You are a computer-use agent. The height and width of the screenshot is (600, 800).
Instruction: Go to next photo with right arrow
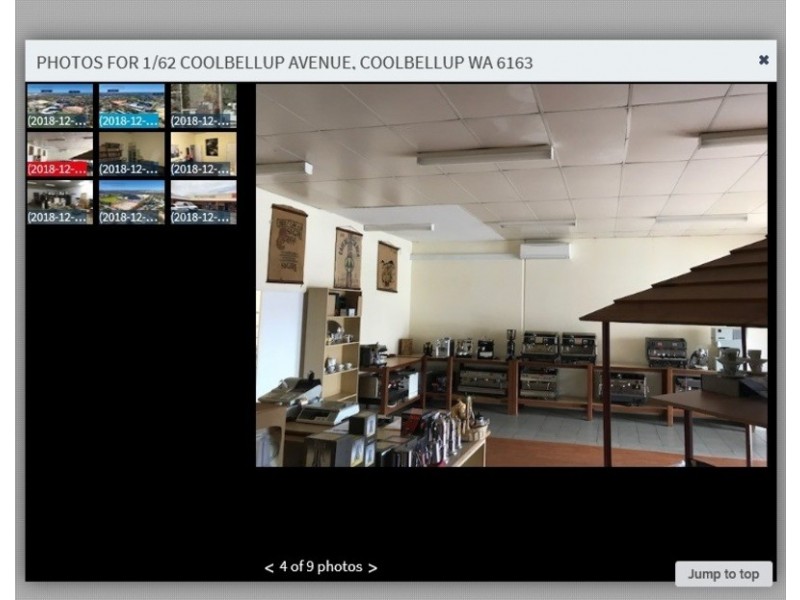pos(373,568)
